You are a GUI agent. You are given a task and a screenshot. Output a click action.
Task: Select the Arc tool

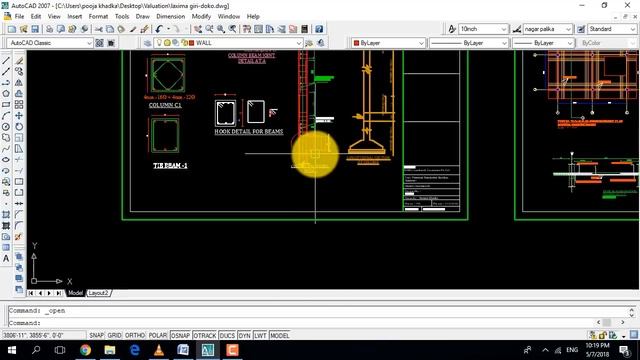pyautogui.click(x=6, y=116)
